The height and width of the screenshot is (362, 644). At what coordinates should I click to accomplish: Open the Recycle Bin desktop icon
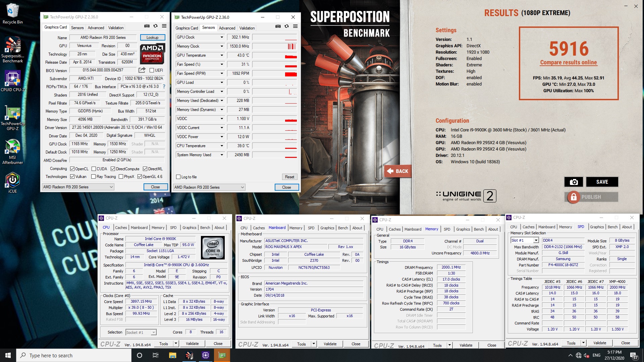(12, 14)
